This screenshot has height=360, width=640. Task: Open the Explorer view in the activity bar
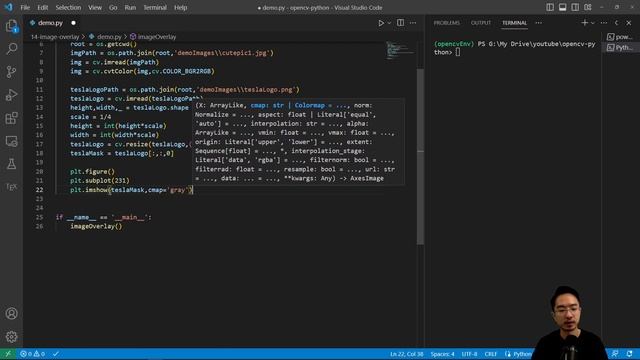pos(11,26)
